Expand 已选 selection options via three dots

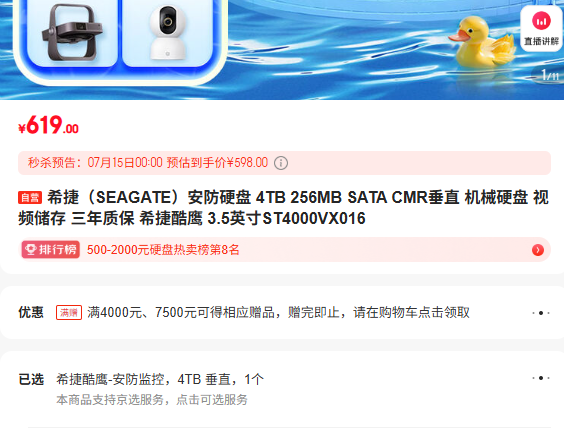(x=541, y=378)
